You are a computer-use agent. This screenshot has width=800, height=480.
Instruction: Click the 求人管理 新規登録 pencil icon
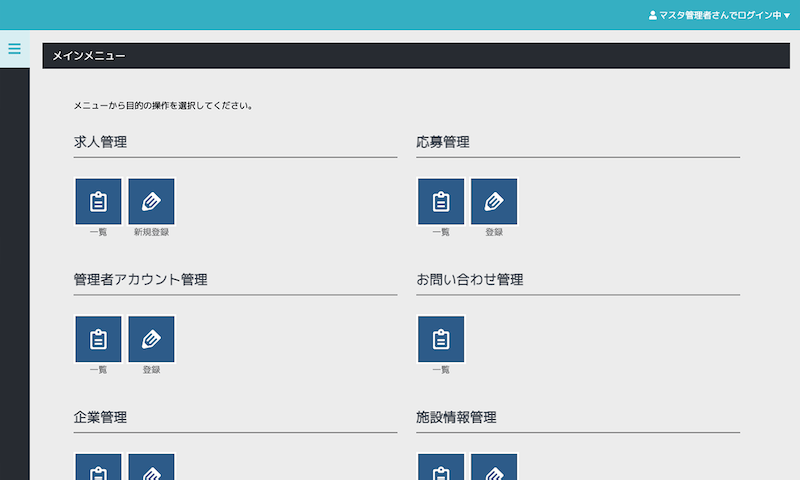click(151, 201)
